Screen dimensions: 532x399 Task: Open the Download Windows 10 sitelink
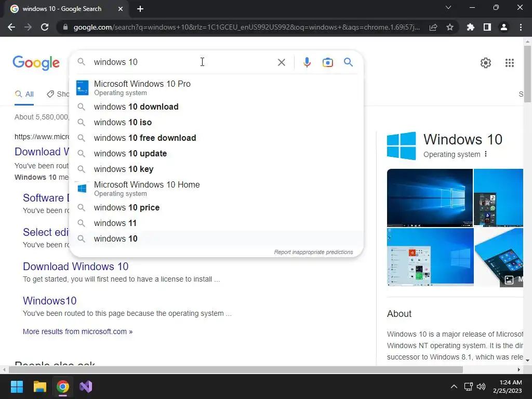click(x=76, y=267)
